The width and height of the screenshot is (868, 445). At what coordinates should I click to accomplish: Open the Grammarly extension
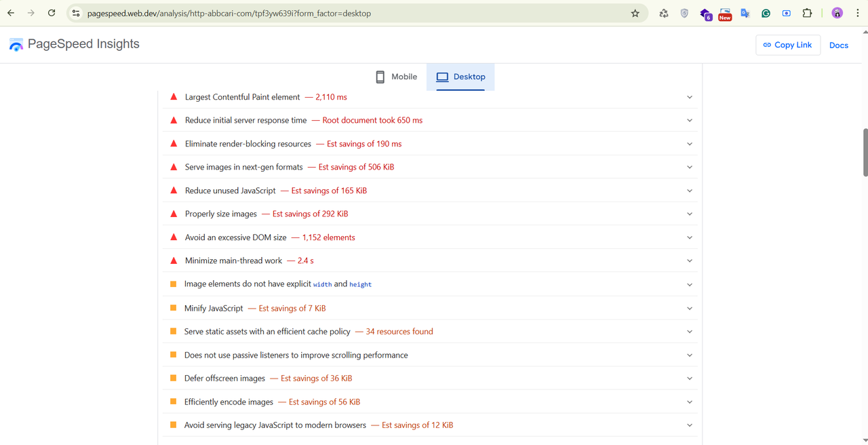click(x=766, y=13)
